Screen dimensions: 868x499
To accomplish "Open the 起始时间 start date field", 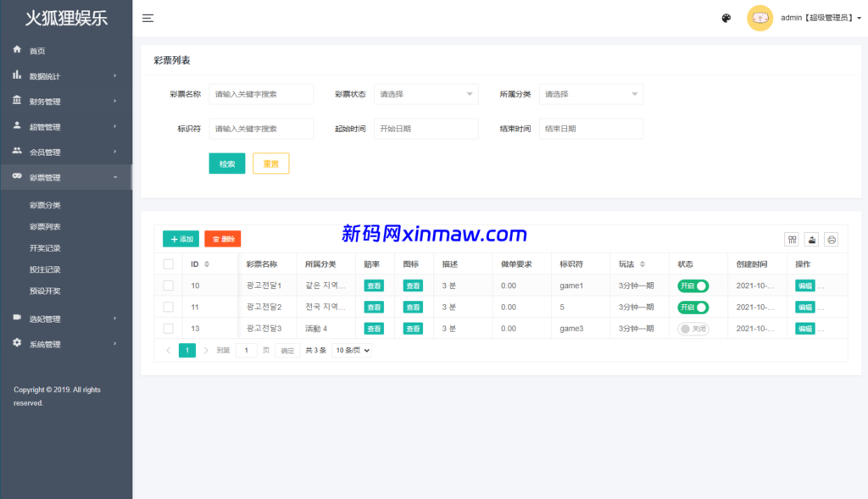I will pyautogui.click(x=426, y=128).
